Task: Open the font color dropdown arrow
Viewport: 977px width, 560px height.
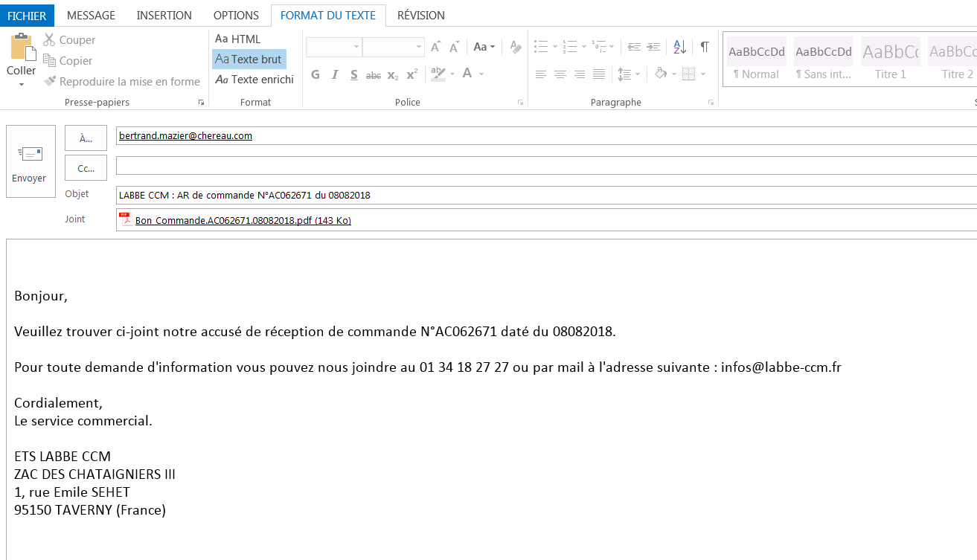Action: pos(481,74)
